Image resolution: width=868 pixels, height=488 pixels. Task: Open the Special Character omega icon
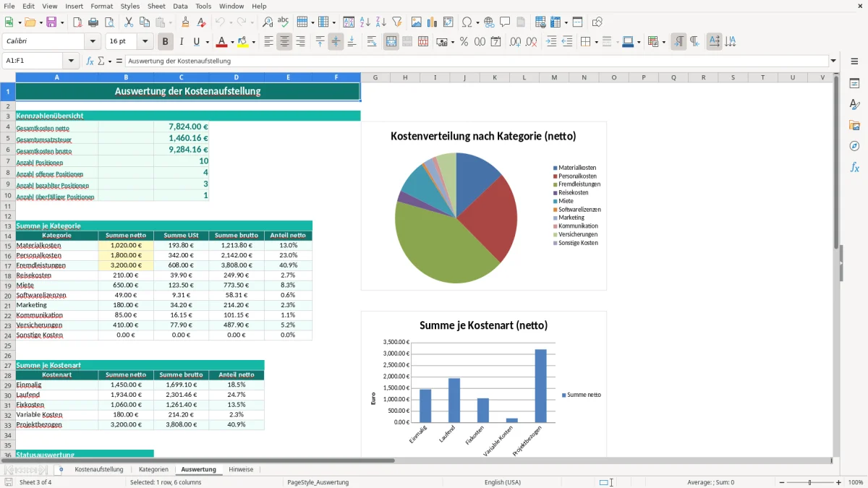coord(467,22)
